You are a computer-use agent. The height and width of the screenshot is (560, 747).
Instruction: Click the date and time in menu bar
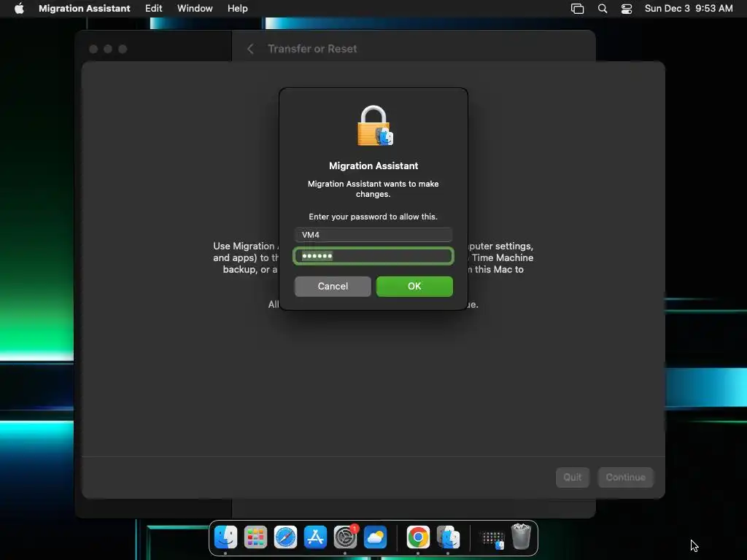pos(689,9)
